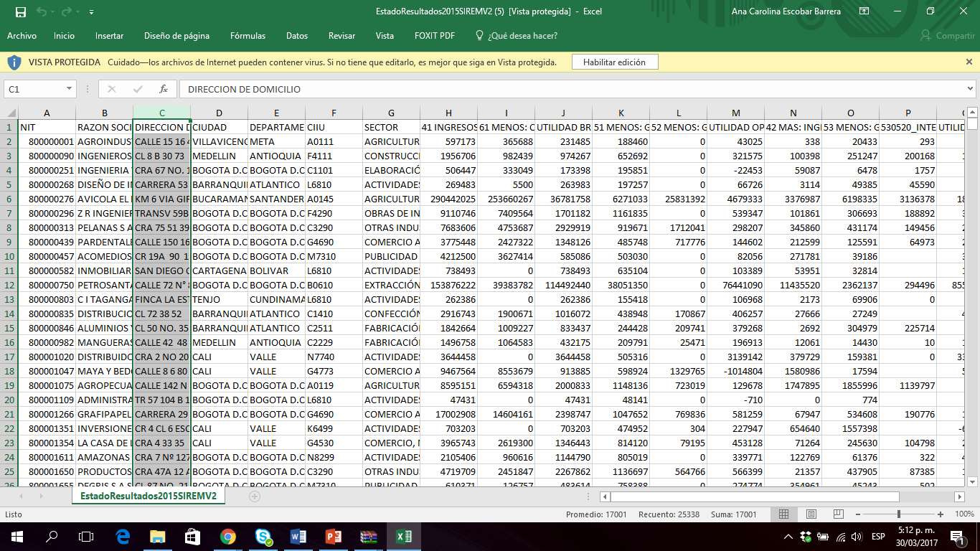The width and height of the screenshot is (980, 551).
Task: Click the Compartir share button
Action: click(x=948, y=36)
